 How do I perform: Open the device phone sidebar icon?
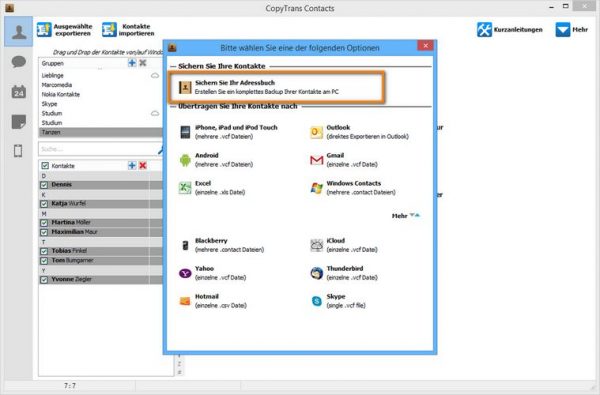tap(18, 151)
